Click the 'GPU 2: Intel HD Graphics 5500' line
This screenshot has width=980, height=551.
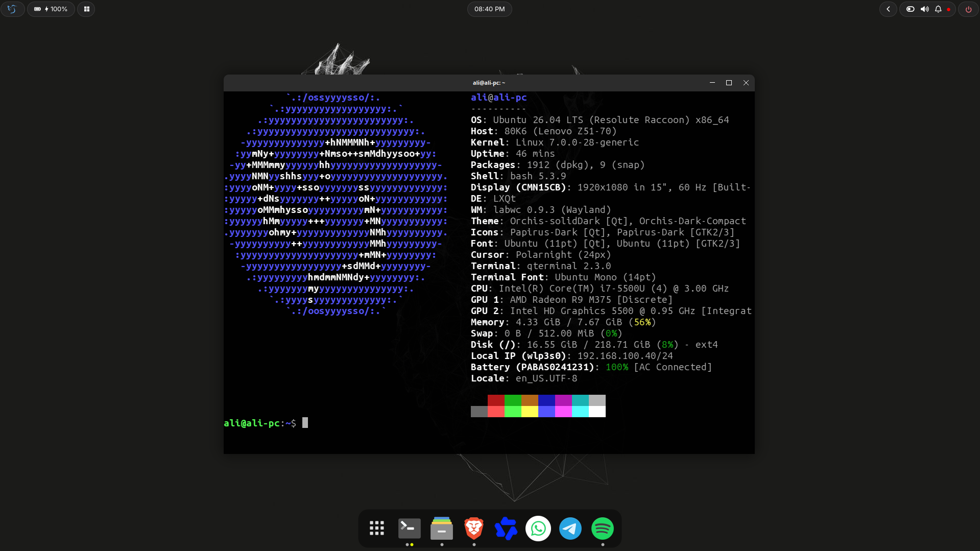click(611, 311)
